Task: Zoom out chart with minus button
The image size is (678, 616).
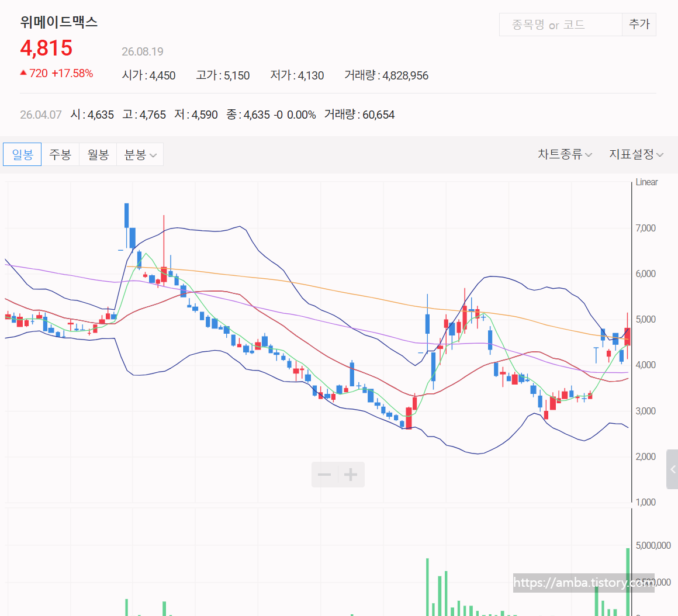Action: (325, 475)
